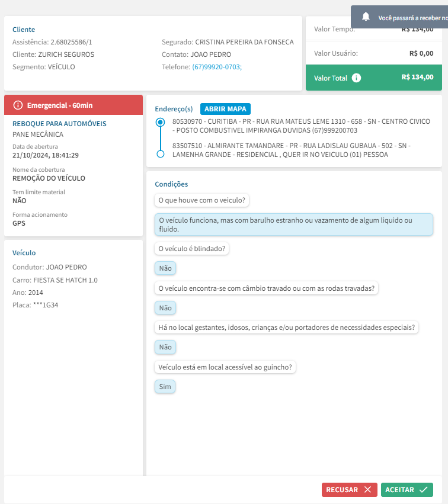This screenshot has height=504, width=448.
Task: Click the 'Você passará a receber' notification toast
Action: [409, 17]
